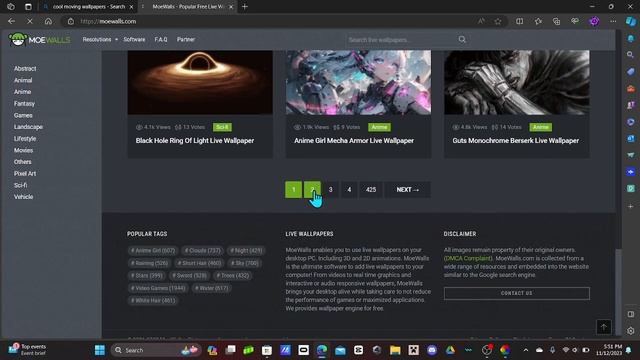The image size is (640, 360).
Task: Open the Top events widget
Action: [27, 350]
